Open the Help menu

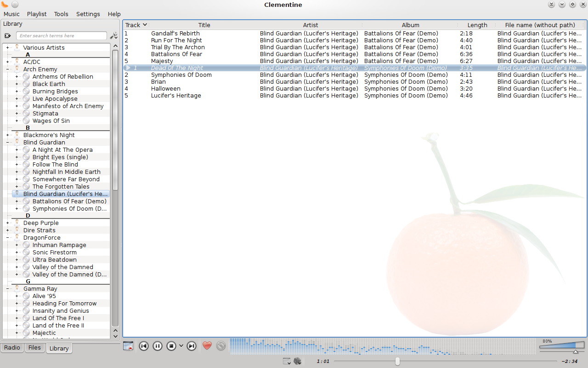pyautogui.click(x=114, y=14)
